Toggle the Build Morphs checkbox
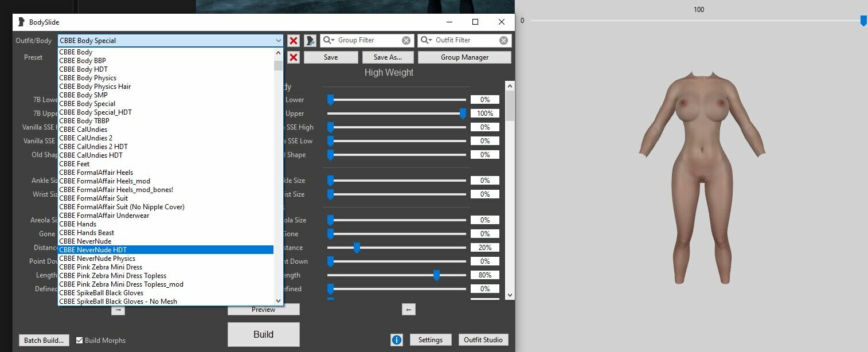 coord(80,340)
